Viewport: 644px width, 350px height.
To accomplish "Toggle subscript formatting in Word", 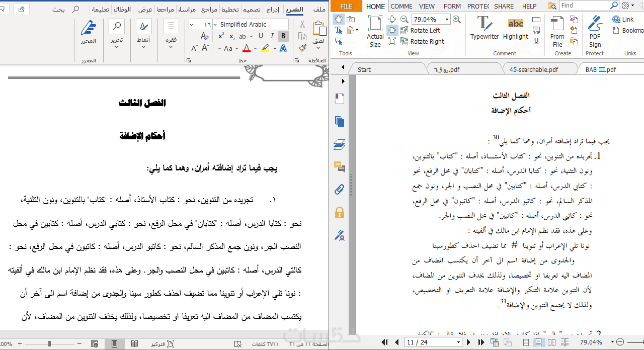I will (x=232, y=36).
